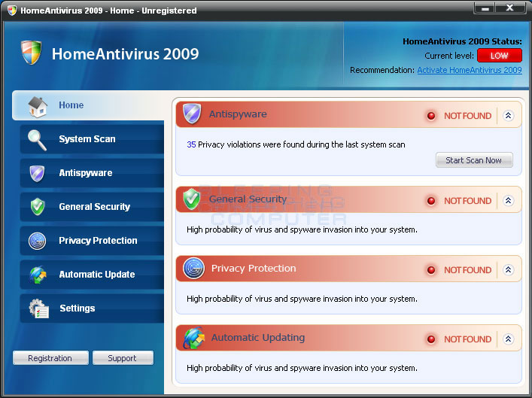Click the Antispyware panel title text
Screen dimensions: 532x398
point(238,114)
